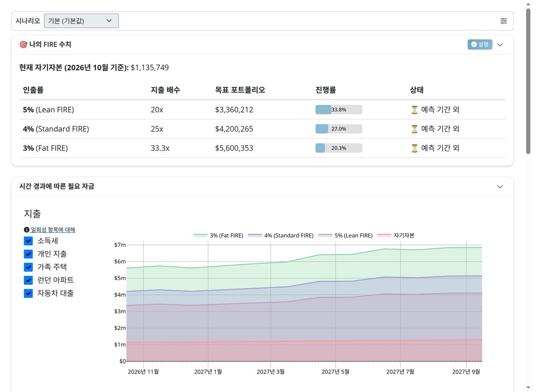Click the 5% (Lean FIRE) row label
The image size is (543, 392).
point(49,110)
